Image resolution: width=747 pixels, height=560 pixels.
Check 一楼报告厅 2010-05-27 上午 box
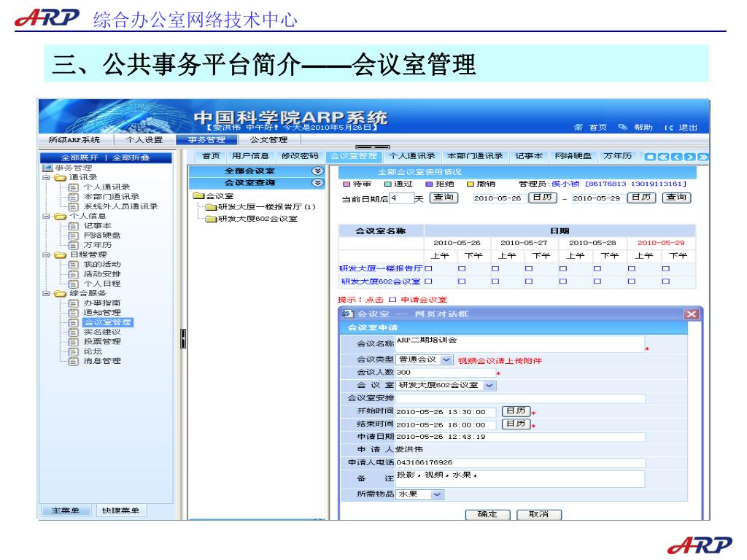495,268
